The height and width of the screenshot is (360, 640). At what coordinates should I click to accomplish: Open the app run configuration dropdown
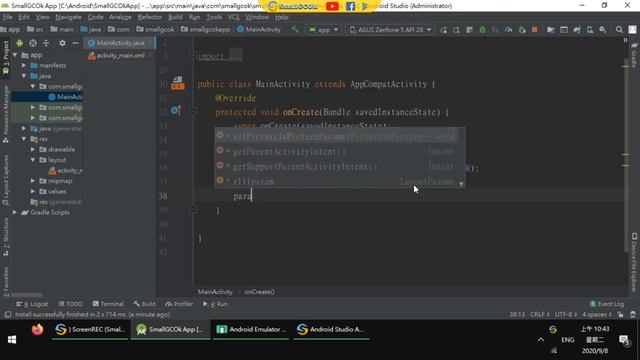(324, 30)
